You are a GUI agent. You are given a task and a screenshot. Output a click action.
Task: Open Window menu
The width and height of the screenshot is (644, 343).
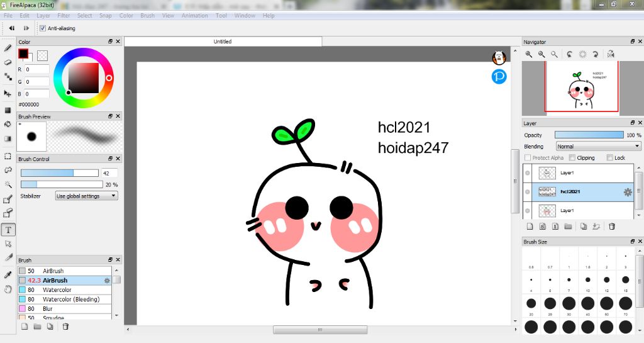pos(245,16)
